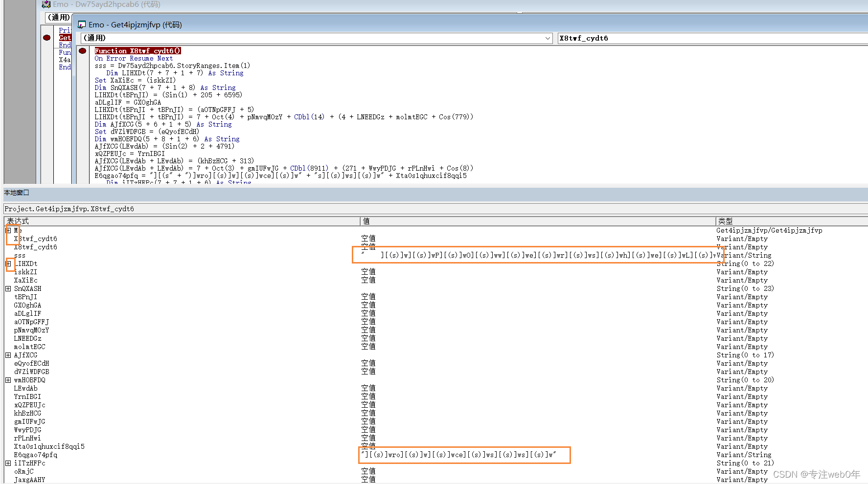Select the LNEEDGz variable row
Screen dimensions: 868x484
(x=436, y=338)
